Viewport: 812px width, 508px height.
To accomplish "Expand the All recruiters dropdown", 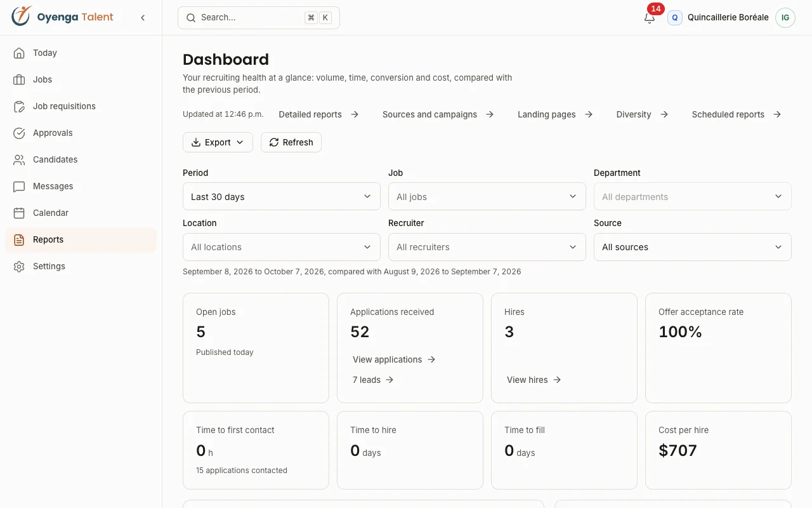I will click(487, 246).
